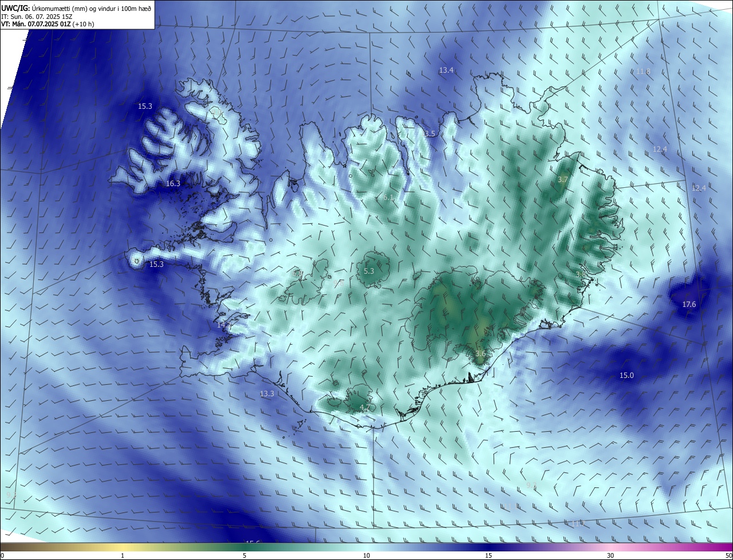Click the colorbar tick label 1
This screenshot has height=560, width=733.
(x=123, y=555)
